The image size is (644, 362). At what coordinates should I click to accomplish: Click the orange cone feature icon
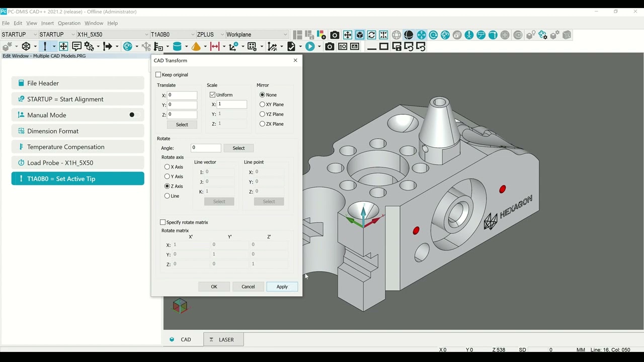tap(196, 47)
